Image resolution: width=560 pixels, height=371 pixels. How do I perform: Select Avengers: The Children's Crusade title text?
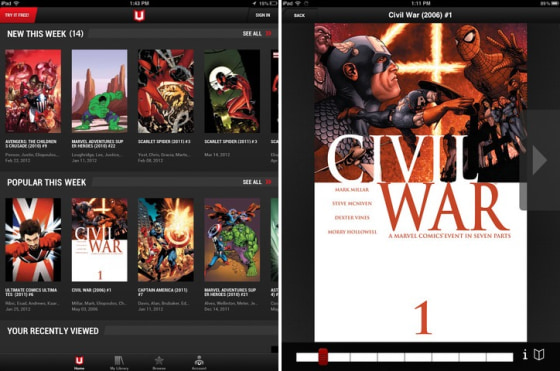point(31,144)
